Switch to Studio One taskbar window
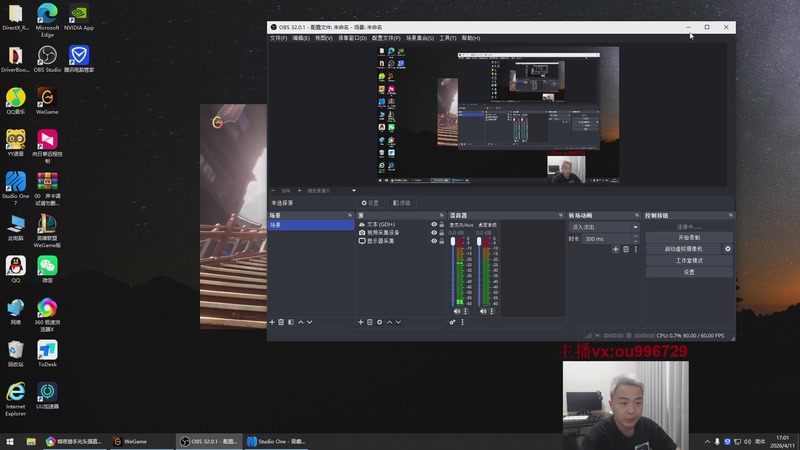 [x=276, y=442]
